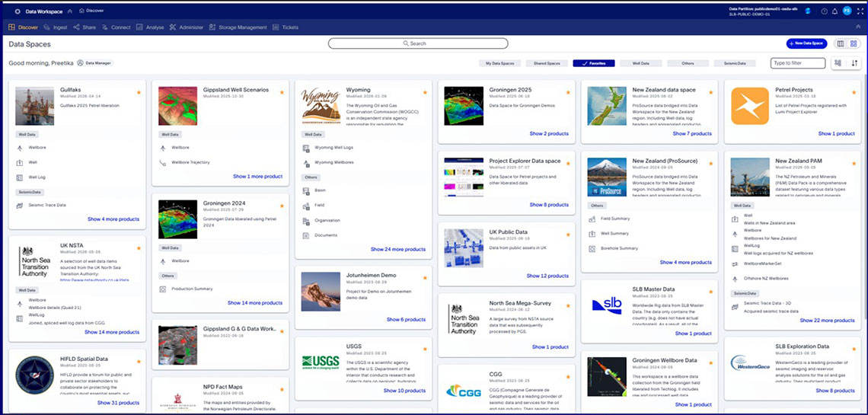Toggle favorite star on Groningen 2025
The height and width of the screenshot is (415, 868).
tap(568, 92)
